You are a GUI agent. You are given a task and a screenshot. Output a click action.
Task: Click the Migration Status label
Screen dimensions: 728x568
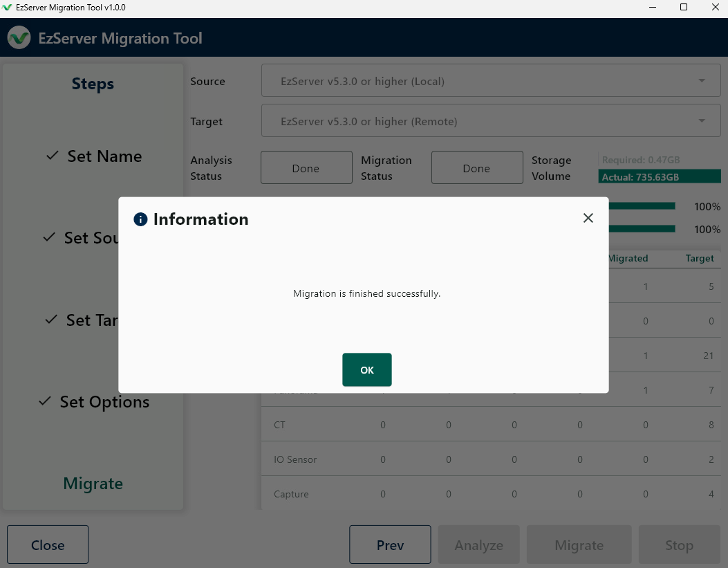click(x=386, y=168)
